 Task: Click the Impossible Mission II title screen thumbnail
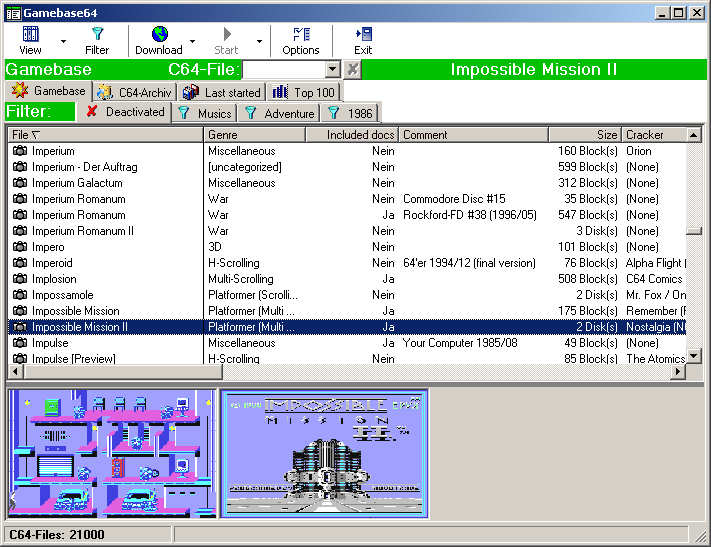tap(325, 454)
